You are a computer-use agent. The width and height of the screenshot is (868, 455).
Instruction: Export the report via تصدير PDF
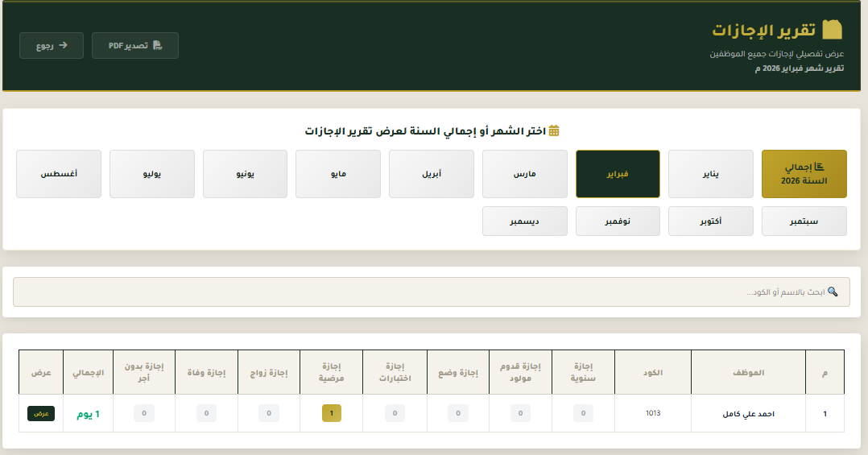tap(135, 45)
